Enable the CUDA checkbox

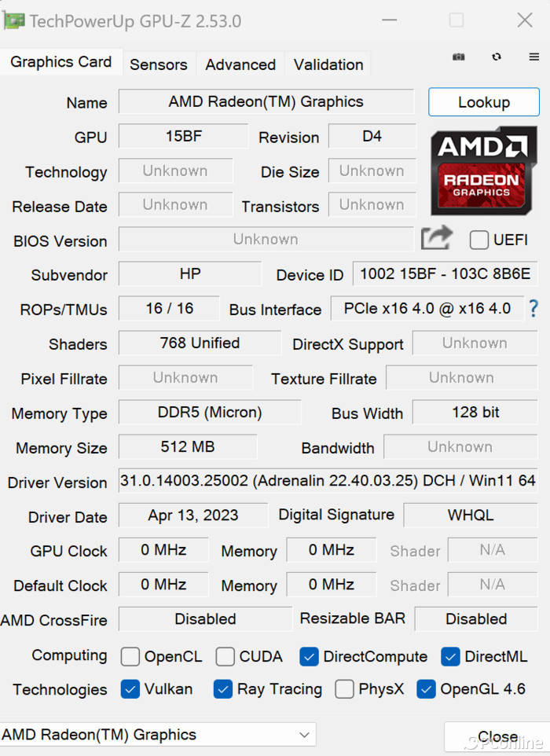(225, 656)
